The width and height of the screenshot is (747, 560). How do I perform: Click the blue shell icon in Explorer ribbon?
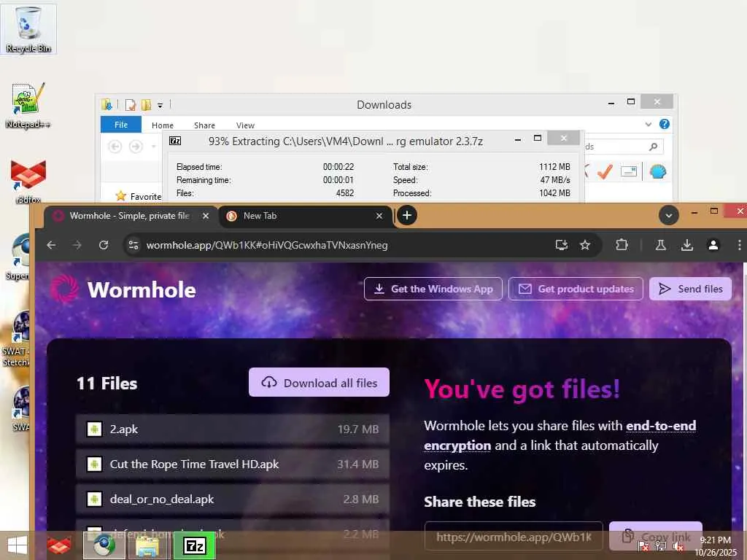658,171
